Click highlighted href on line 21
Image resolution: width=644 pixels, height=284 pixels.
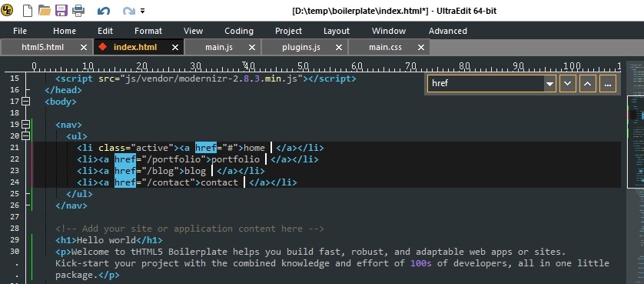pos(206,147)
